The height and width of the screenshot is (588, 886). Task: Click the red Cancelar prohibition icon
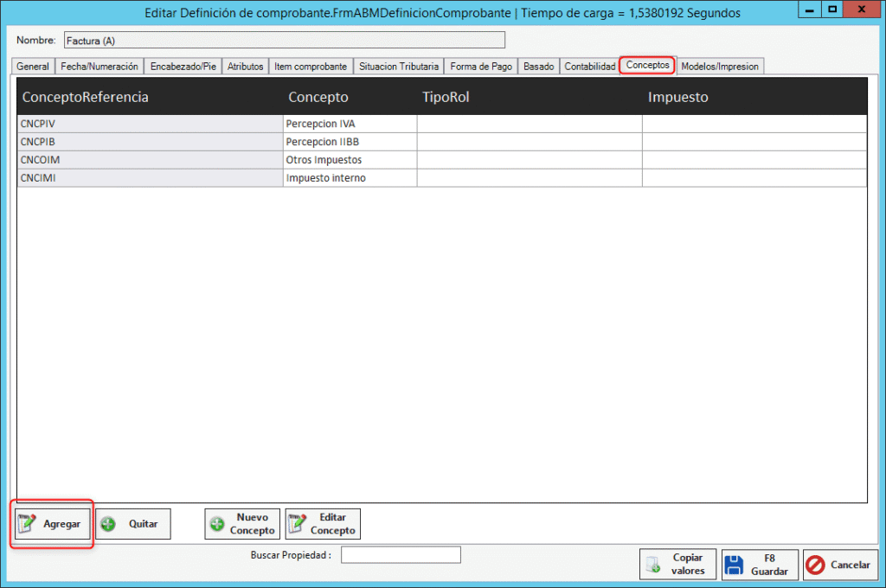tap(815, 565)
